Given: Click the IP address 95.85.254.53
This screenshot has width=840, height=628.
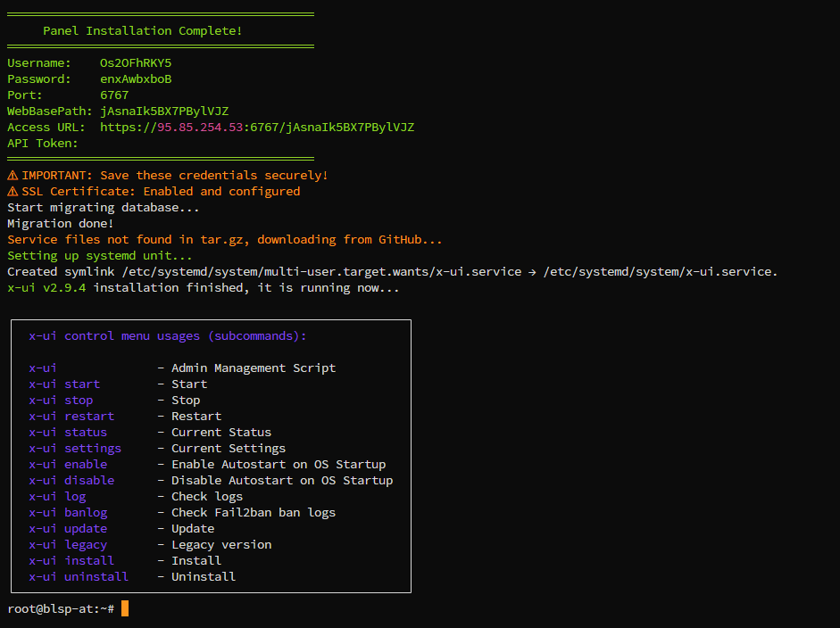Looking at the screenshot, I should 200,128.
